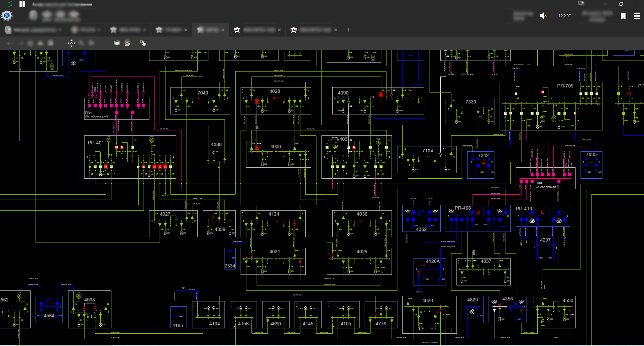Click П/ст Съездовская label
644x346 pixels.
click(x=546, y=185)
